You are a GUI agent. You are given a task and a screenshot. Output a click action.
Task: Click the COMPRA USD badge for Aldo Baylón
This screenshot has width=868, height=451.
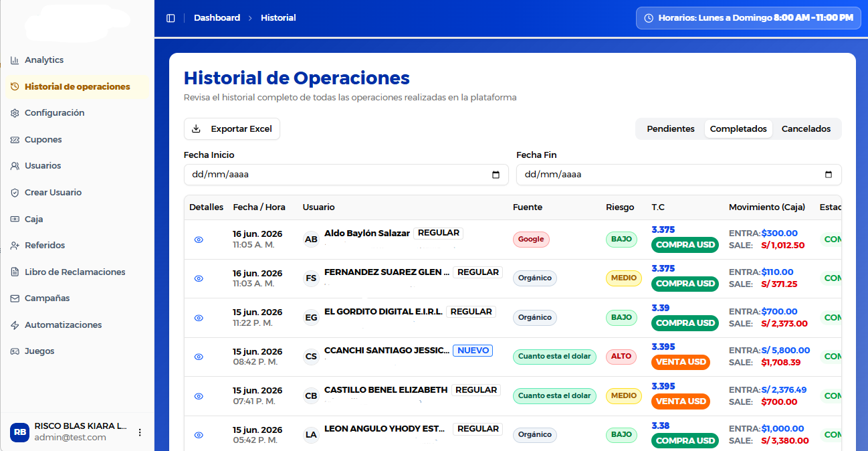coord(685,244)
